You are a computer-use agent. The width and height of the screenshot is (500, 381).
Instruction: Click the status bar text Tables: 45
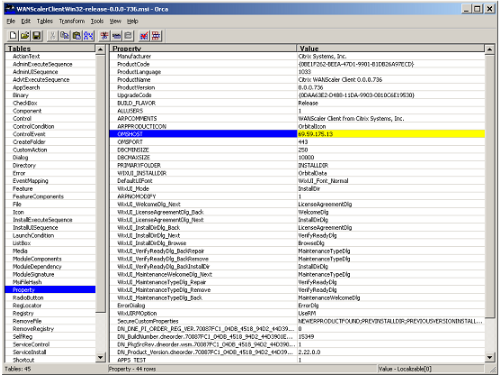pyautogui.click(x=18, y=369)
